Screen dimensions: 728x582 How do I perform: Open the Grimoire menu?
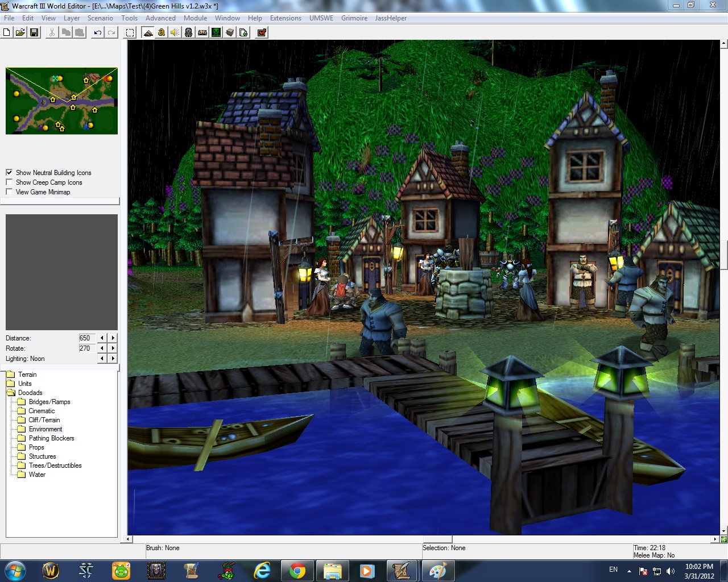[354, 18]
